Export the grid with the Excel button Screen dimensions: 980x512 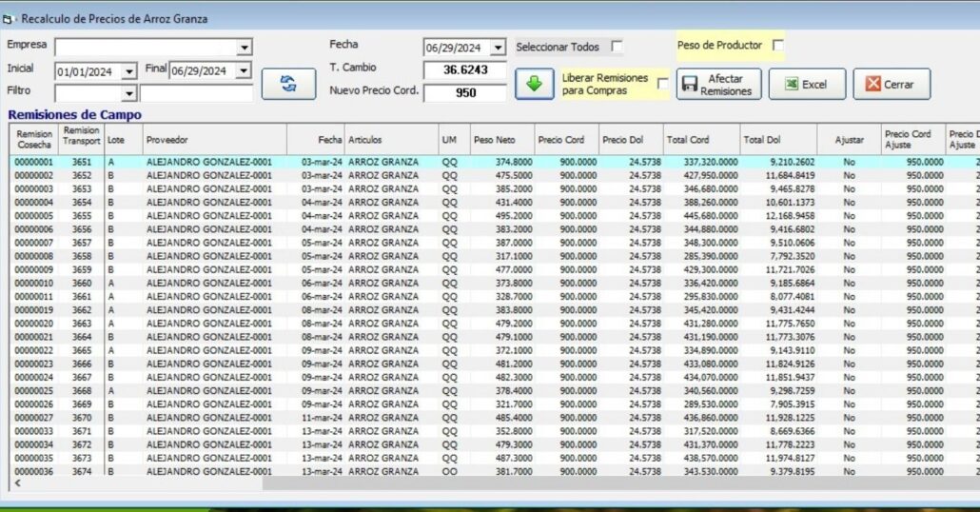(x=805, y=85)
